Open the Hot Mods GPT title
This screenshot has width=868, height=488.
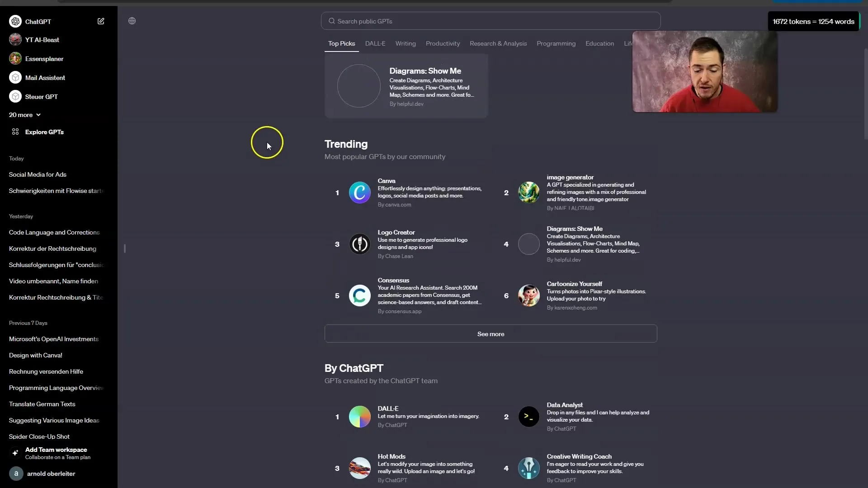(x=392, y=456)
